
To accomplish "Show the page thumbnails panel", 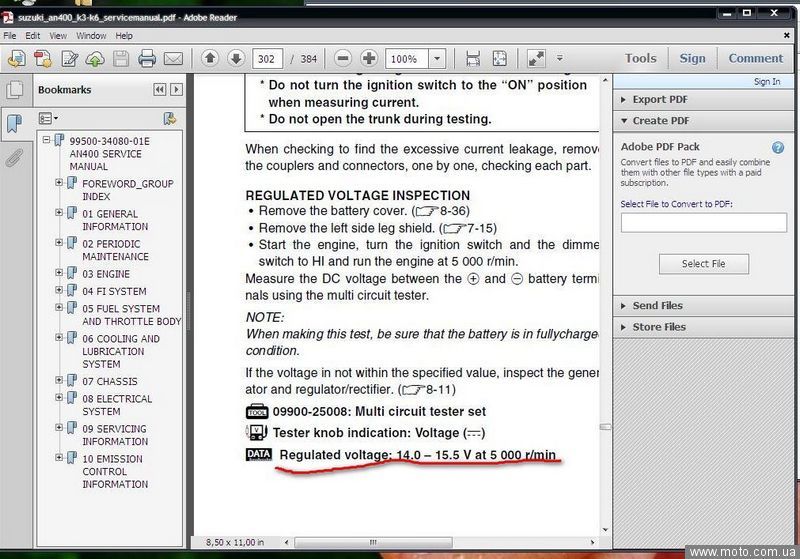I will tap(14, 91).
